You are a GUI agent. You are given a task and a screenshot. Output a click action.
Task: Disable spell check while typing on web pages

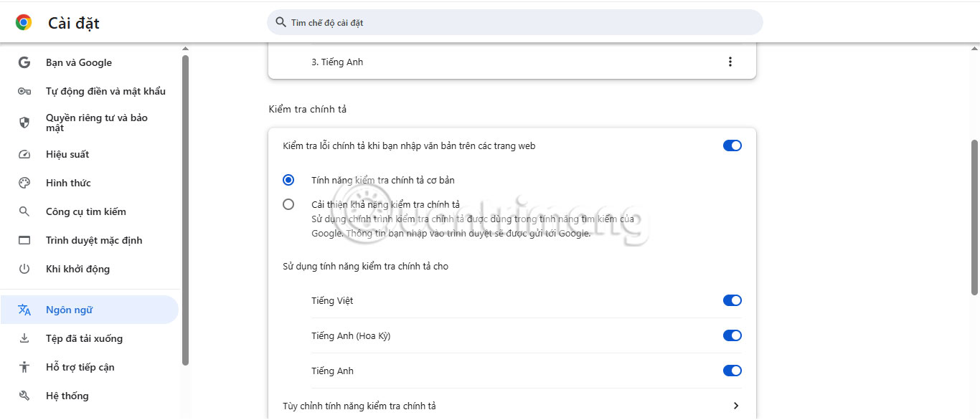[x=732, y=145]
